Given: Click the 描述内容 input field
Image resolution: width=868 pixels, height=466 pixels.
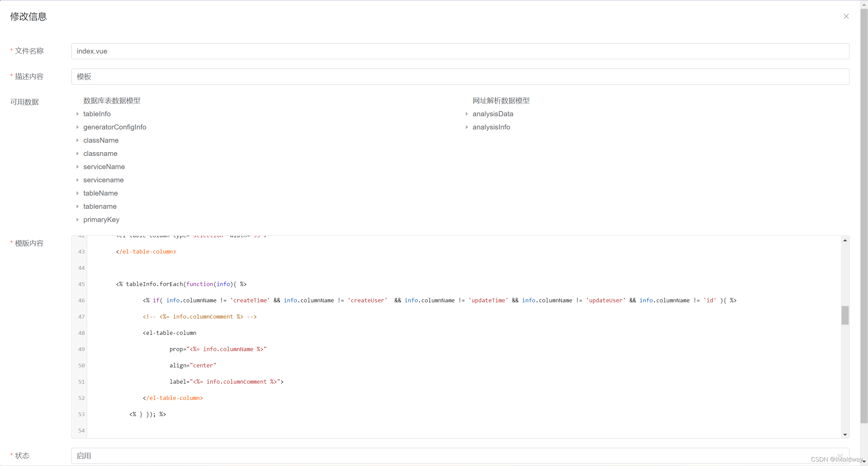Looking at the screenshot, I should point(460,77).
